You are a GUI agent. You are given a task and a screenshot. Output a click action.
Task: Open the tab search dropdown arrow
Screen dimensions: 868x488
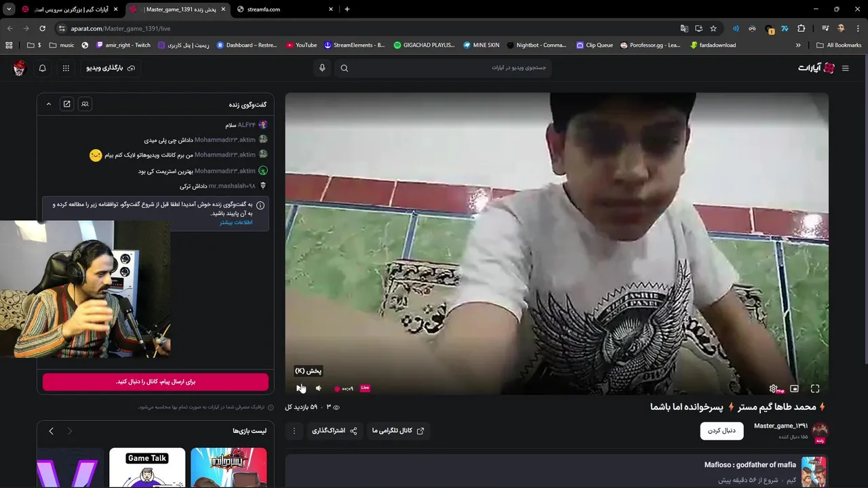tap(9, 9)
